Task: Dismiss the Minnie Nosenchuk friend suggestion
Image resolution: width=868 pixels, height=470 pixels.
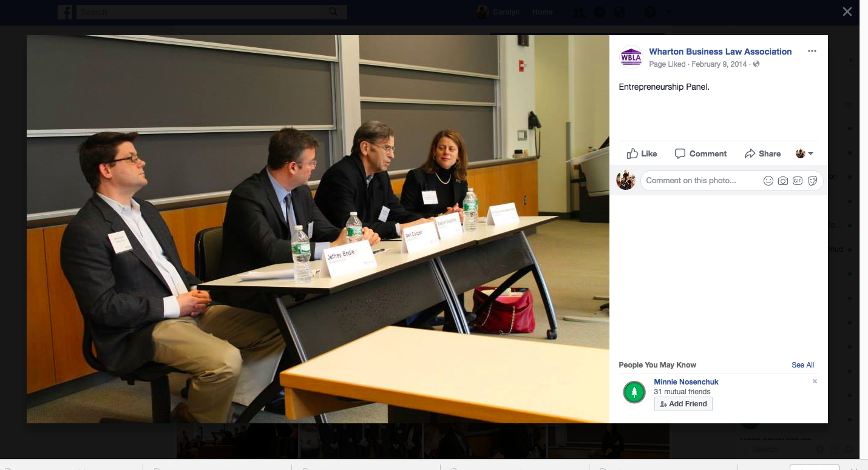Action: coord(815,381)
